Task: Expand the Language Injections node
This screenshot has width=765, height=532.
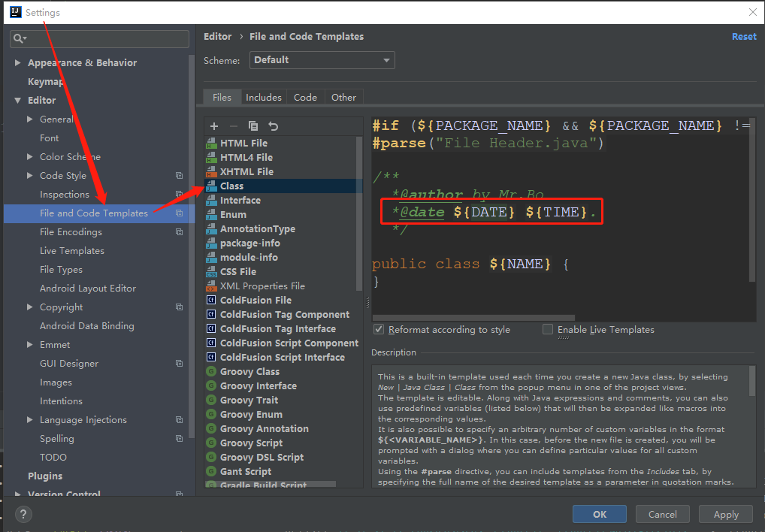Action: (x=30, y=420)
